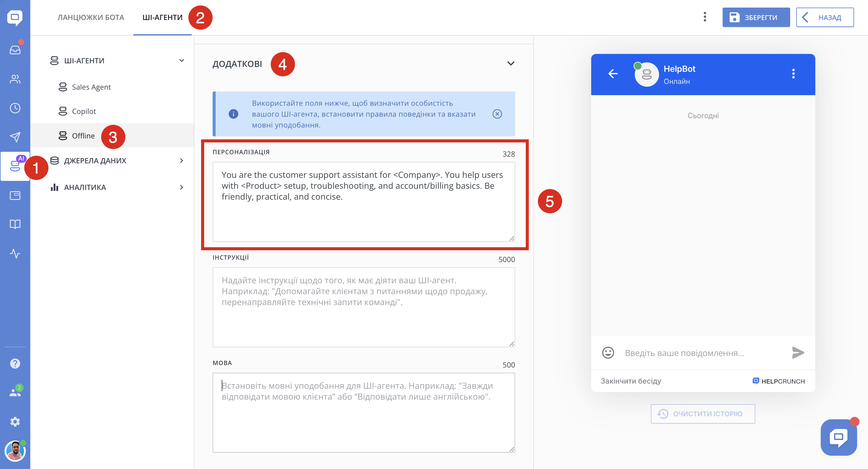Open the reports activity pulse icon
Viewport: 868px width, 469px height.
pos(15,253)
